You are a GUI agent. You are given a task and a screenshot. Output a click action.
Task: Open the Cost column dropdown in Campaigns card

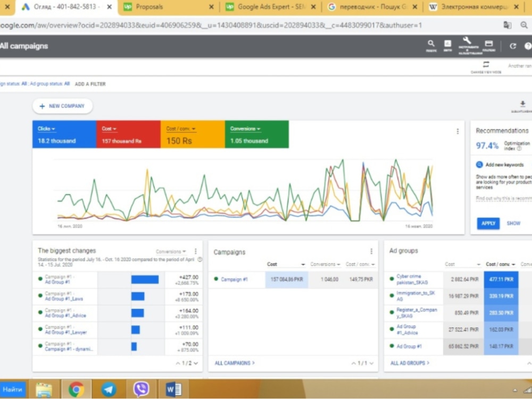coord(286,264)
